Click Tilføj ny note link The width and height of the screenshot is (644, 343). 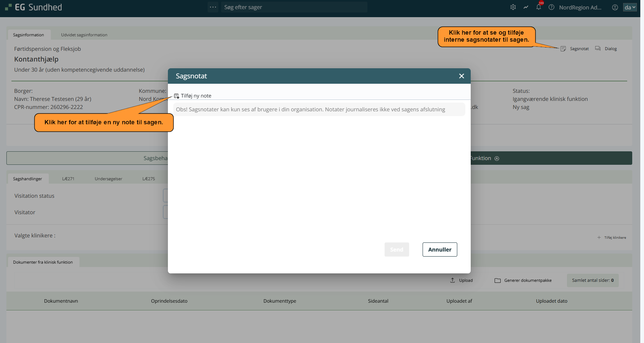pos(196,96)
